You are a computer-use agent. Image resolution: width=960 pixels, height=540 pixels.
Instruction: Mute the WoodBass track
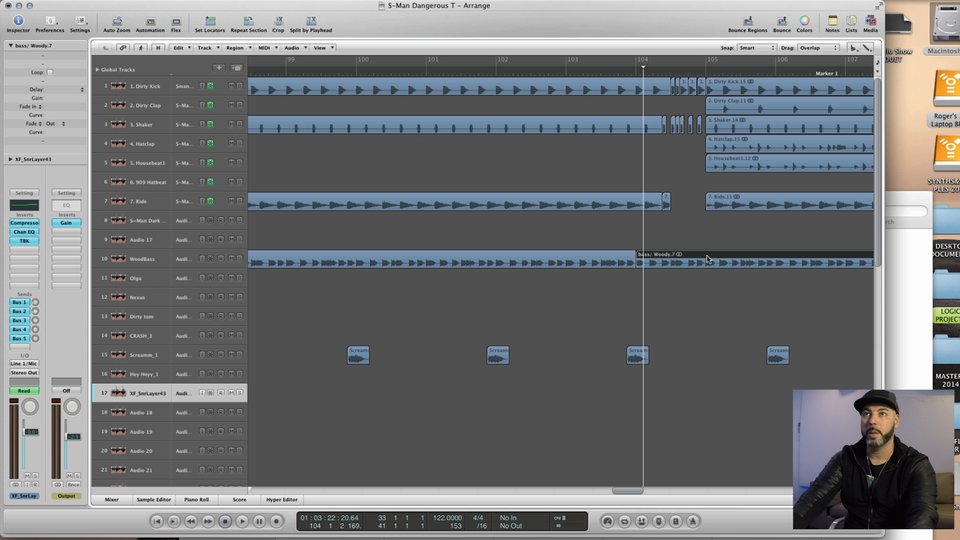click(x=231, y=258)
